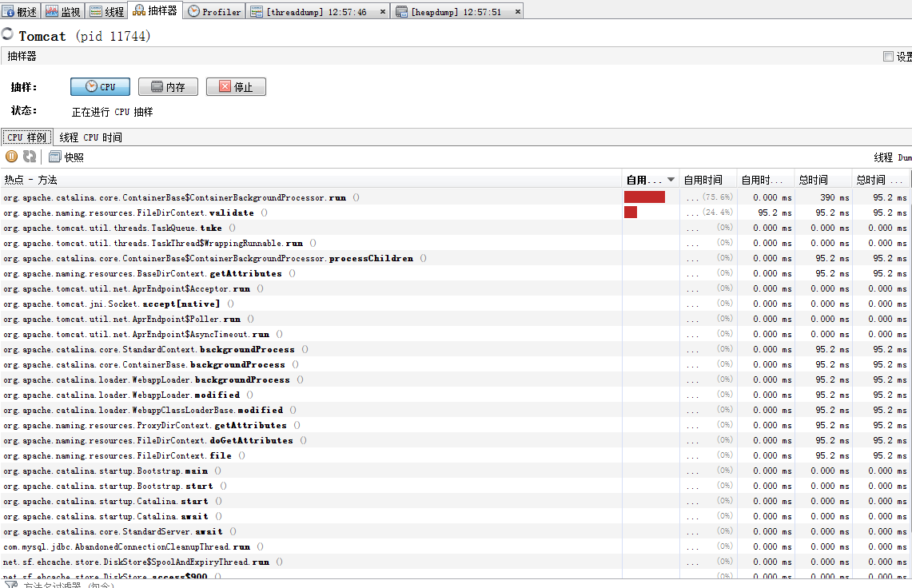912x588 pixels.
Task: Select the DiskStore$SpoolAndExpiryThread.run row
Action: (456, 562)
